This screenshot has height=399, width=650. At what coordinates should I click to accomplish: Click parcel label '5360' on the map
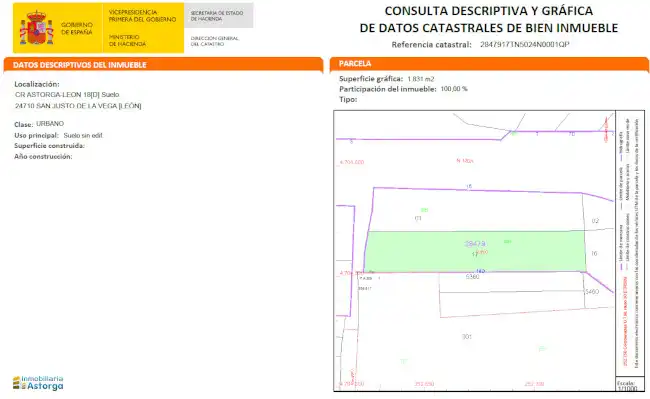tap(473, 277)
